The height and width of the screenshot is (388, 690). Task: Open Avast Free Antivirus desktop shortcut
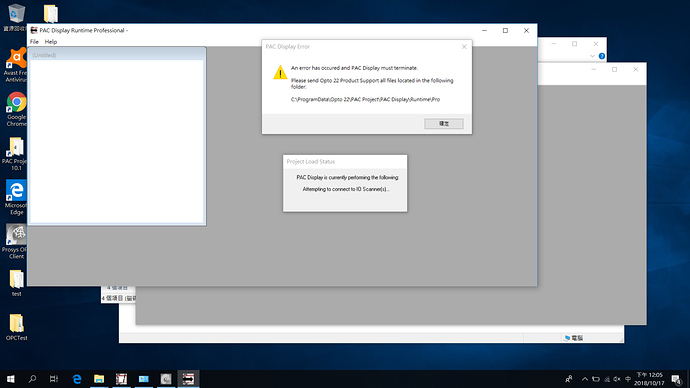point(16,65)
